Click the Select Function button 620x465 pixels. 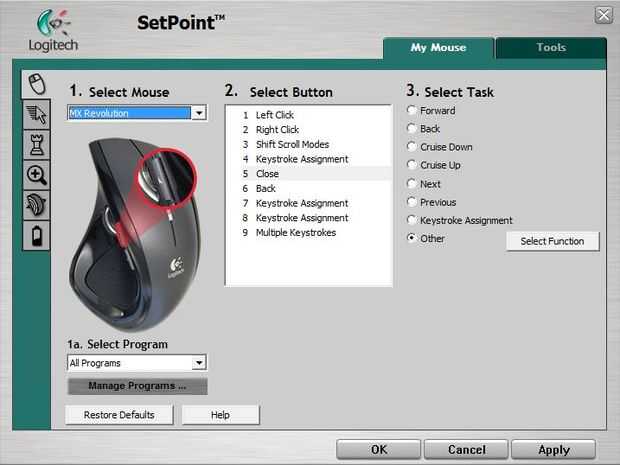tap(552, 241)
